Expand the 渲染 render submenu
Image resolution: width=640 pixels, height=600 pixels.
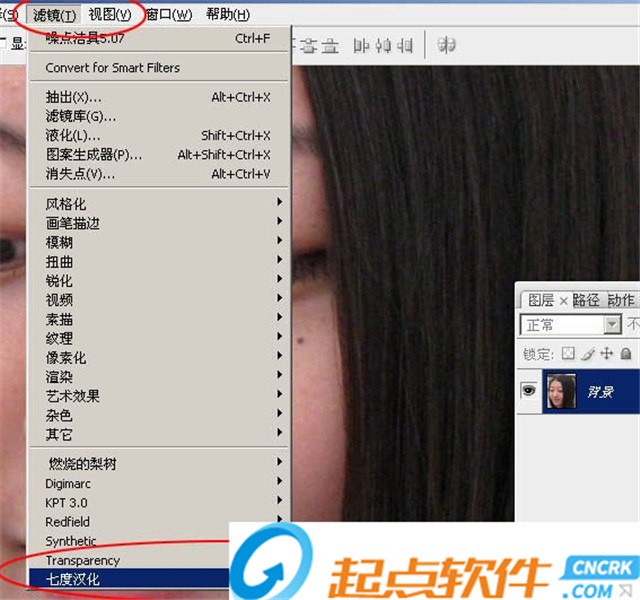159,377
